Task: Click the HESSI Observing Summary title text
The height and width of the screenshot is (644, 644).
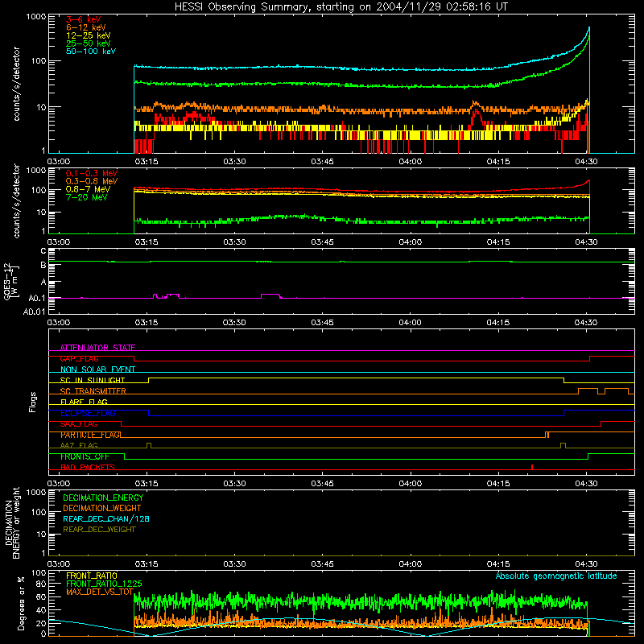Action: [341, 7]
